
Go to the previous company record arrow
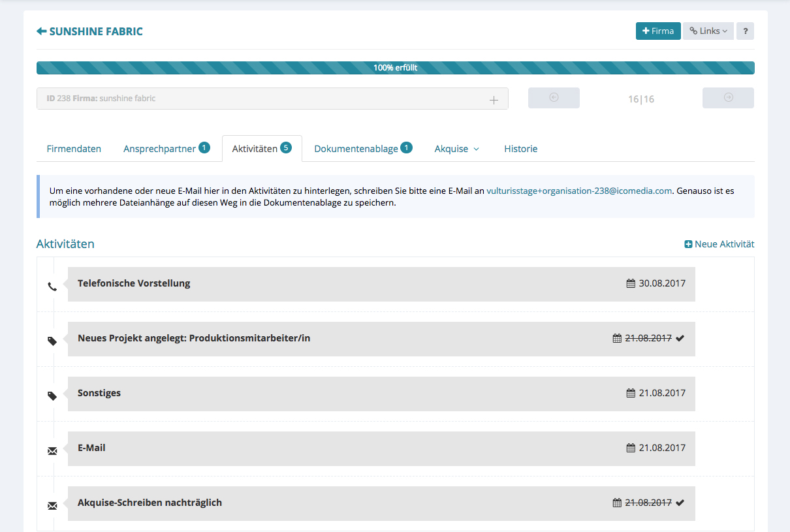click(x=554, y=98)
